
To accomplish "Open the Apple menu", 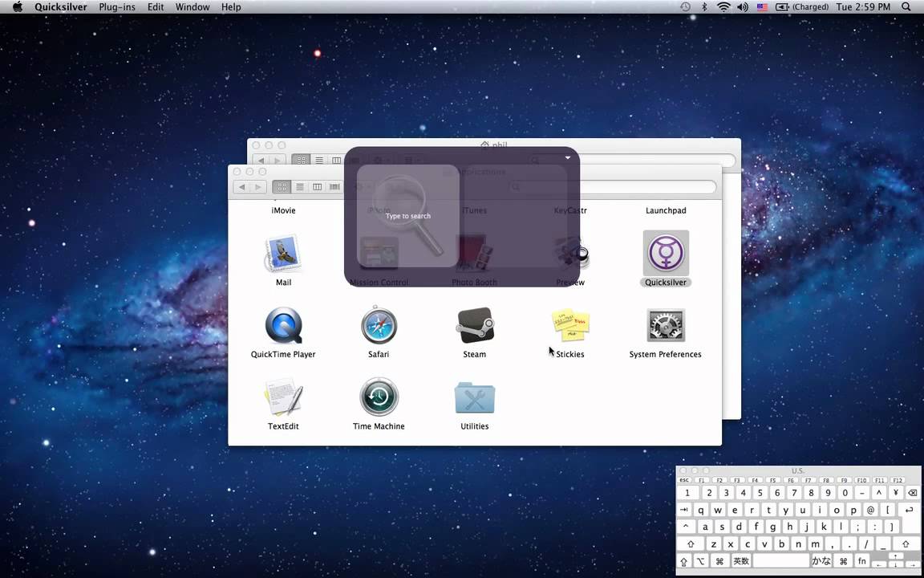I will pyautogui.click(x=18, y=7).
